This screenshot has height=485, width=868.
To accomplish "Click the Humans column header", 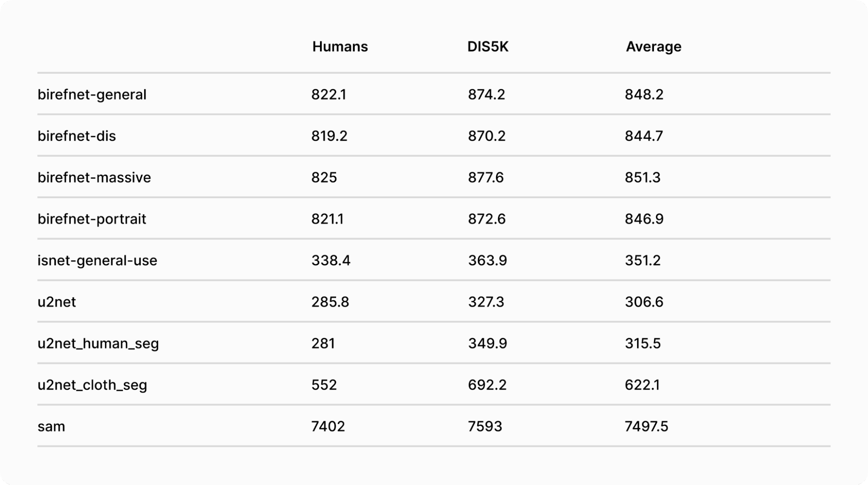I will pyautogui.click(x=340, y=46).
